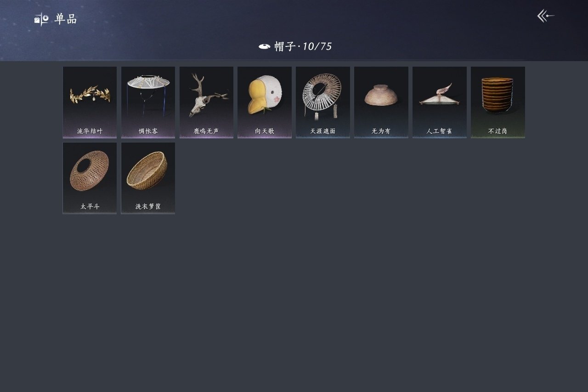Select the woven frame hat 天涯遮面
The height and width of the screenshot is (392, 588).
pos(323,102)
